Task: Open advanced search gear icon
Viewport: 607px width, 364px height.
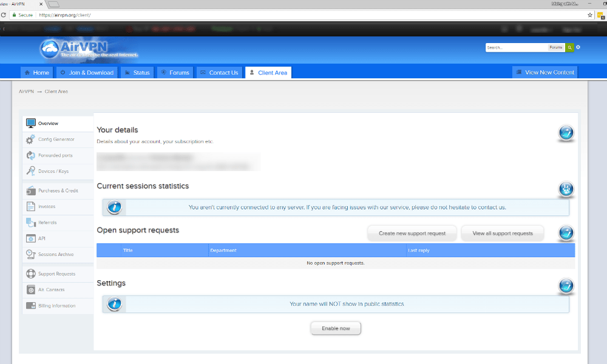Action: click(x=578, y=47)
